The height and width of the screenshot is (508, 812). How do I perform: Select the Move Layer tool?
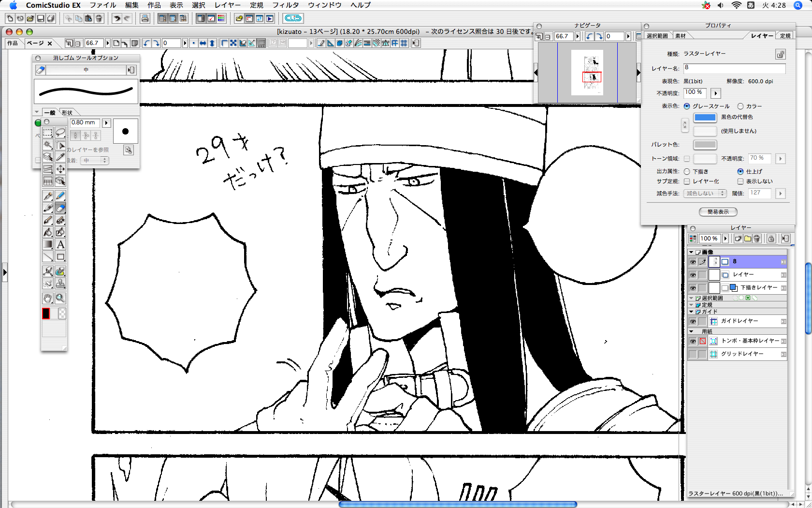pos(60,169)
